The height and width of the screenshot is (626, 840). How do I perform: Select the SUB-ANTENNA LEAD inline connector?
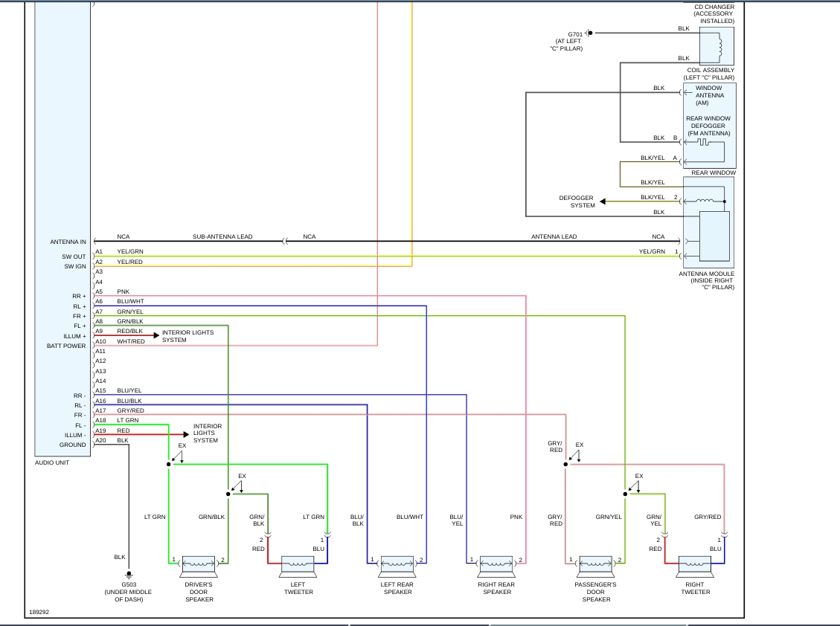(283, 240)
